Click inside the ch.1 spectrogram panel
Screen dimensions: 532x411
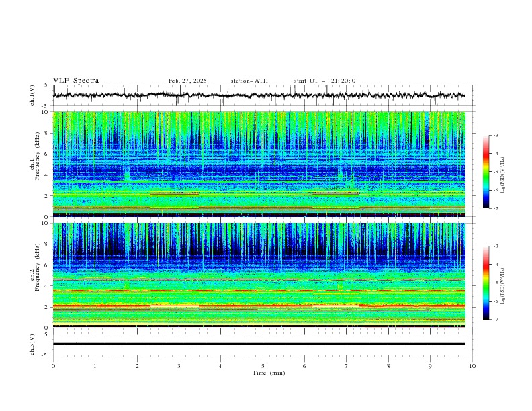pyautogui.click(x=259, y=164)
